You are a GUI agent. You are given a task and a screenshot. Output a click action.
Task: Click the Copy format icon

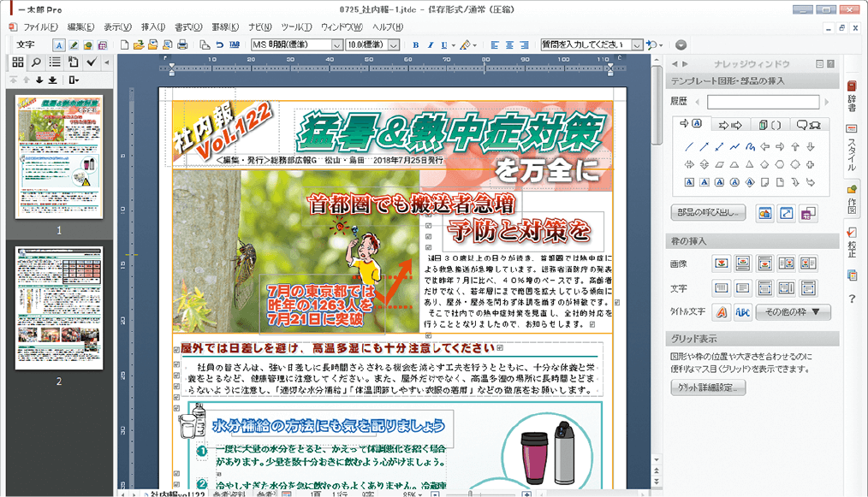tap(205, 44)
